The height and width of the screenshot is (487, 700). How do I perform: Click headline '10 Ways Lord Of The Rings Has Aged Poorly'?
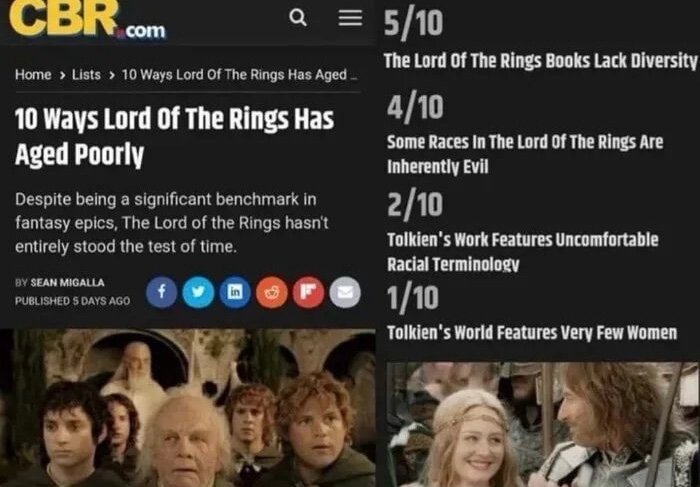pyautogui.click(x=174, y=137)
